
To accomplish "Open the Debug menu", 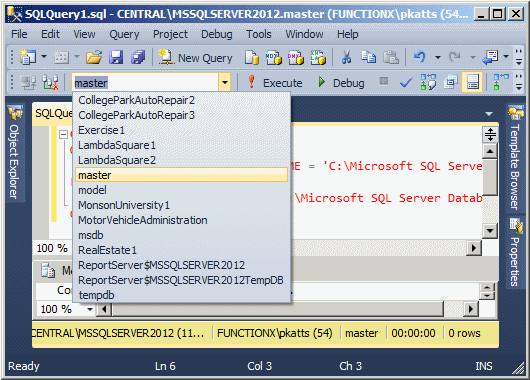I will coord(217,34).
